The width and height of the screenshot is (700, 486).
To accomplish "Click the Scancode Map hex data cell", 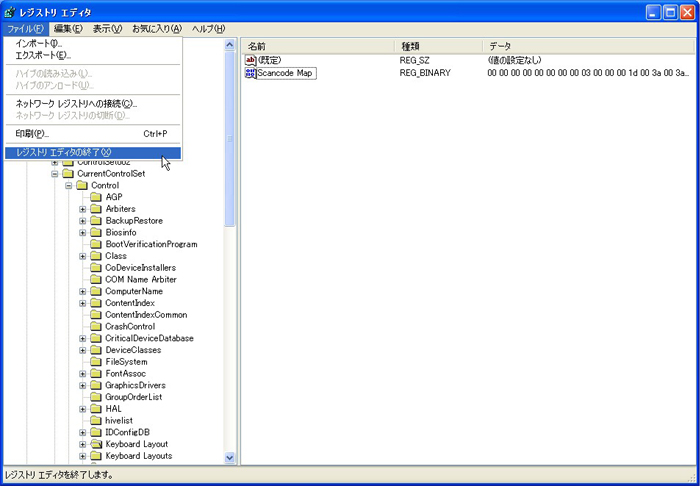I will [x=588, y=73].
